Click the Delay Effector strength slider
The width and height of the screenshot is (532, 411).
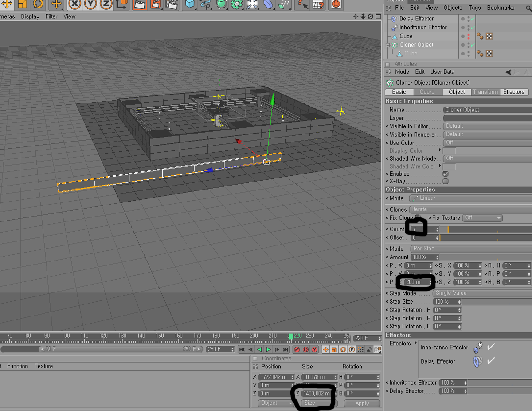[x=500, y=391]
